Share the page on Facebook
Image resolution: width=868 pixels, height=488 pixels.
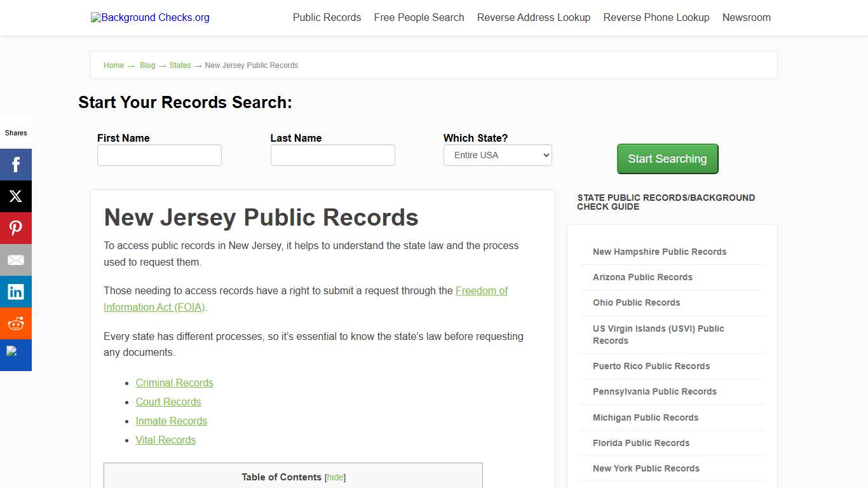coord(16,164)
